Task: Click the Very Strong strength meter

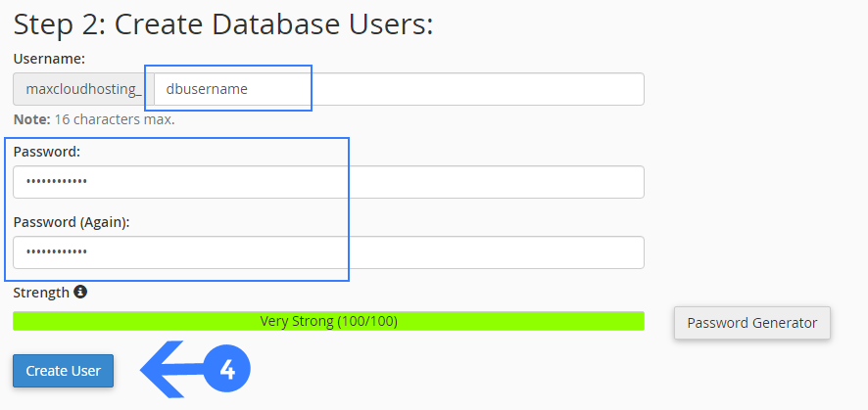Action: (x=328, y=321)
